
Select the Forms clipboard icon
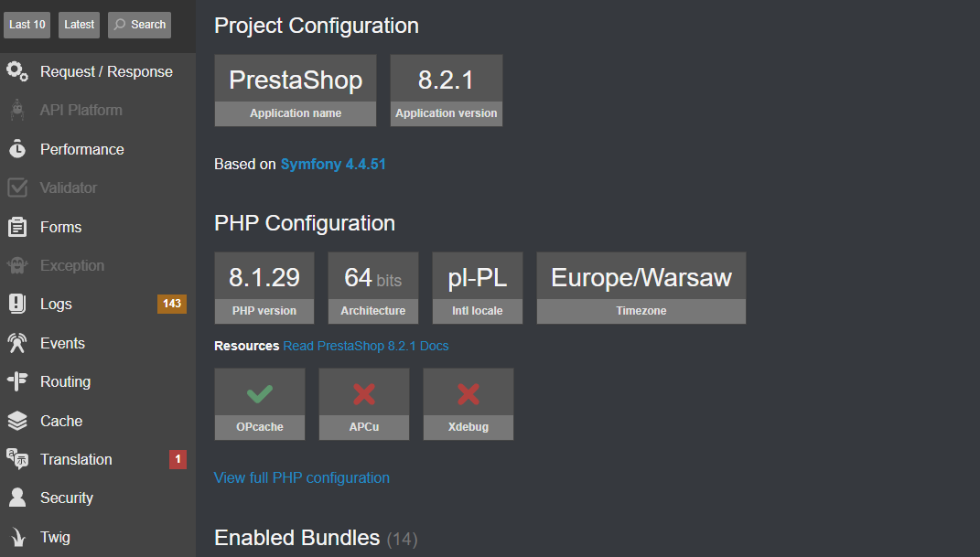tap(17, 227)
